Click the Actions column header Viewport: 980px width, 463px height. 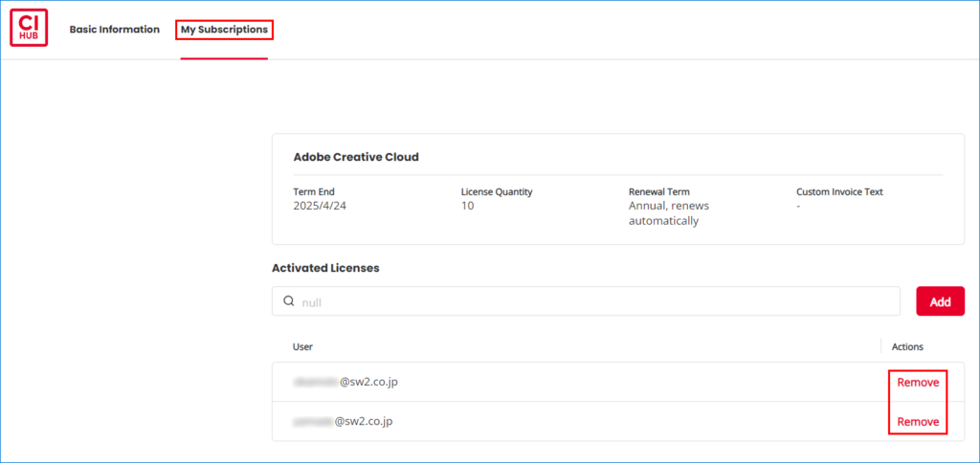click(907, 346)
